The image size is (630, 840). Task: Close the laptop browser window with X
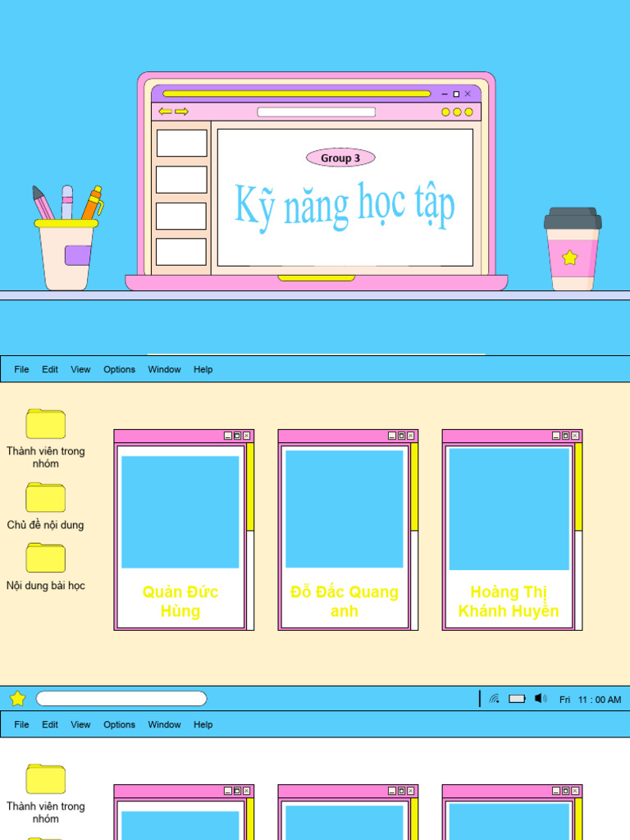pos(468,94)
